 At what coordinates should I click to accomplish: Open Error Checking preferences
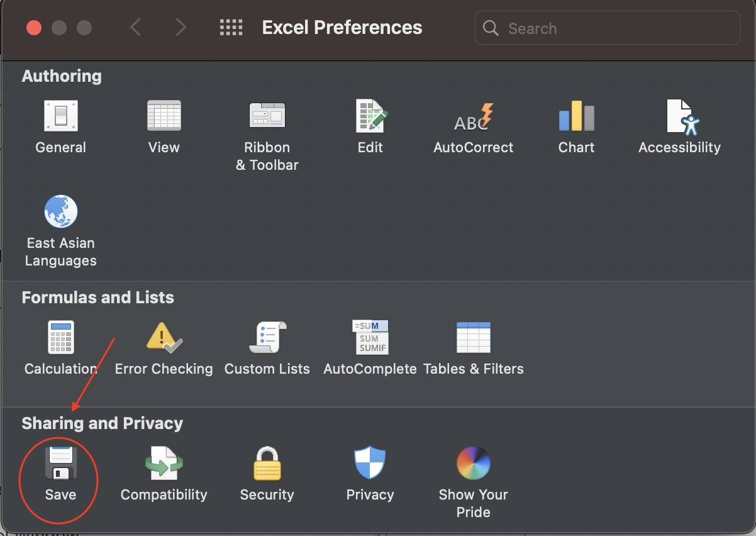pyautogui.click(x=164, y=338)
